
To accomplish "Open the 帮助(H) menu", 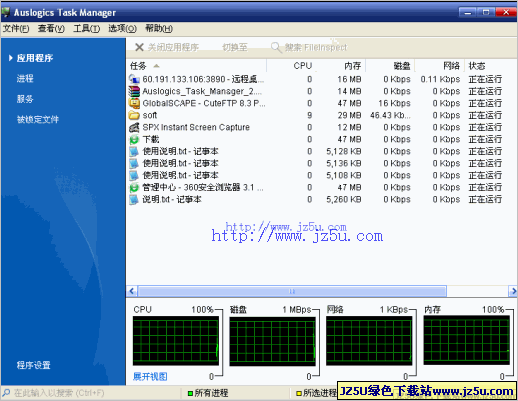I will (159, 29).
